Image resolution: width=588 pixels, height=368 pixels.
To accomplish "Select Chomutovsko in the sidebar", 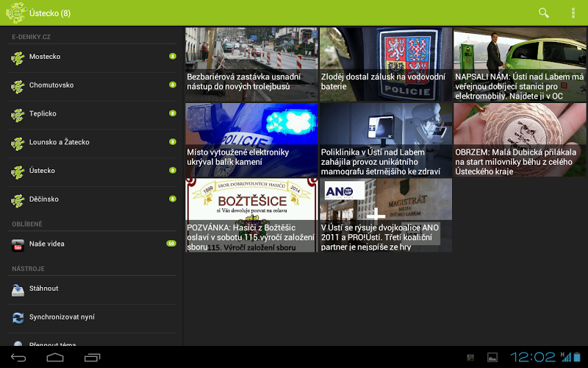I will [92, 86].
